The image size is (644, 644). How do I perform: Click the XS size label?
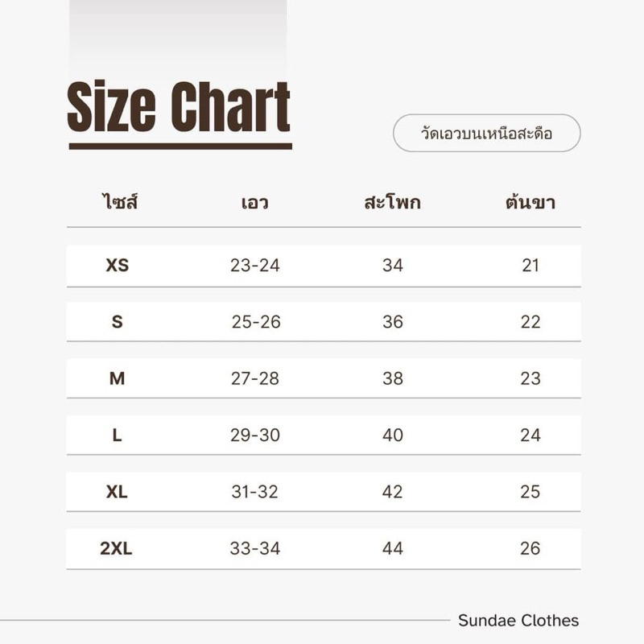(x=118, y=265)
